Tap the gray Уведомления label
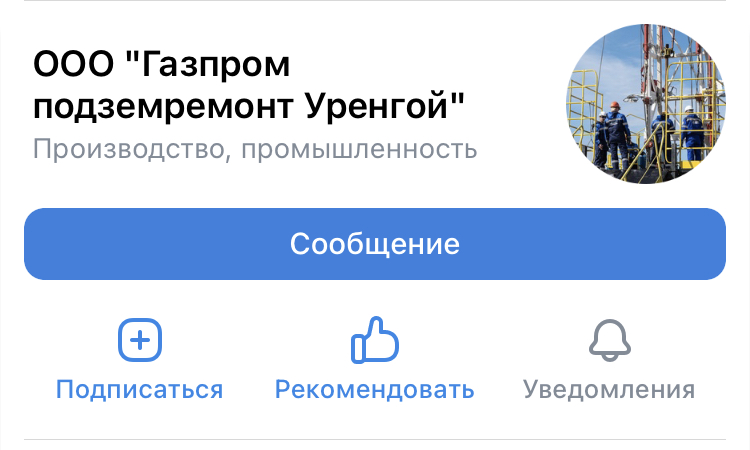The height and width of the screenshot is (450, 750). [609, 389]
